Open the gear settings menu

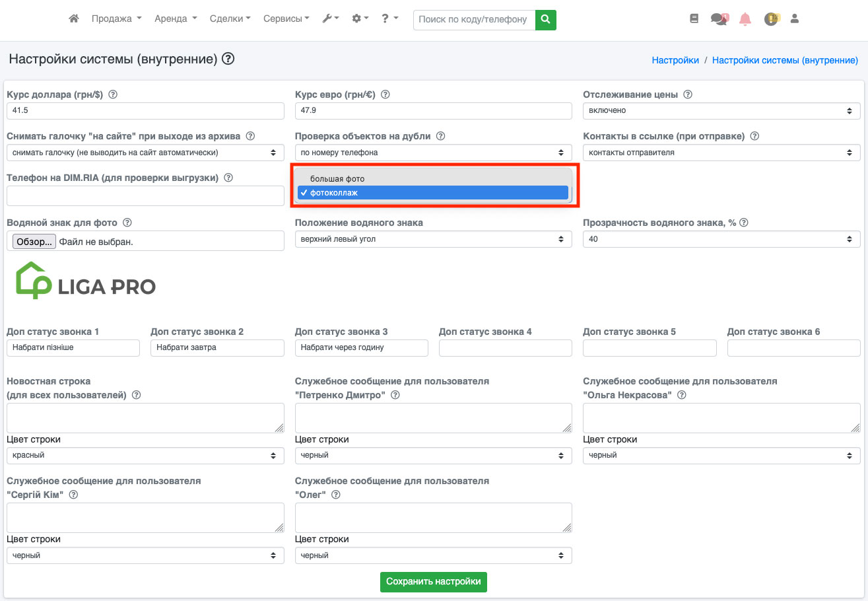pos(360,19)
